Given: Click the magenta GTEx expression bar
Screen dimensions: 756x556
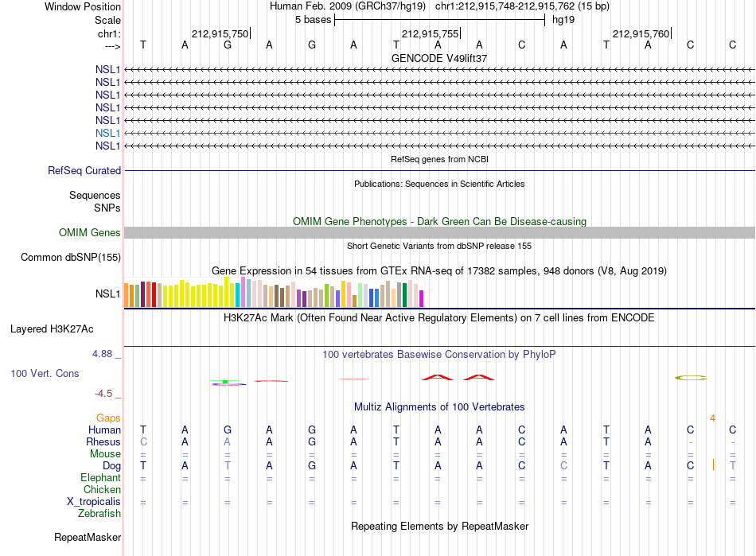Looking at the screenshot, I should [x=422, y=299].
